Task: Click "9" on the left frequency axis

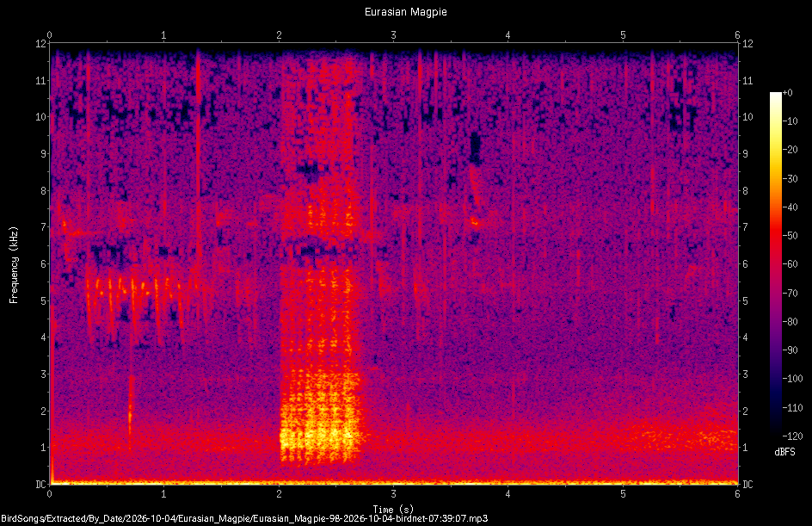Action: (44, 154)
